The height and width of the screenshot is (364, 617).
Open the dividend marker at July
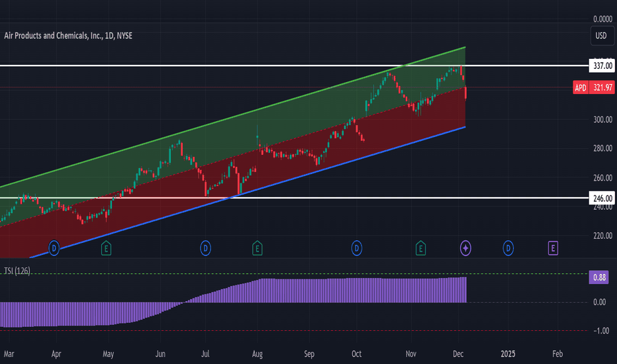(205, 248)
